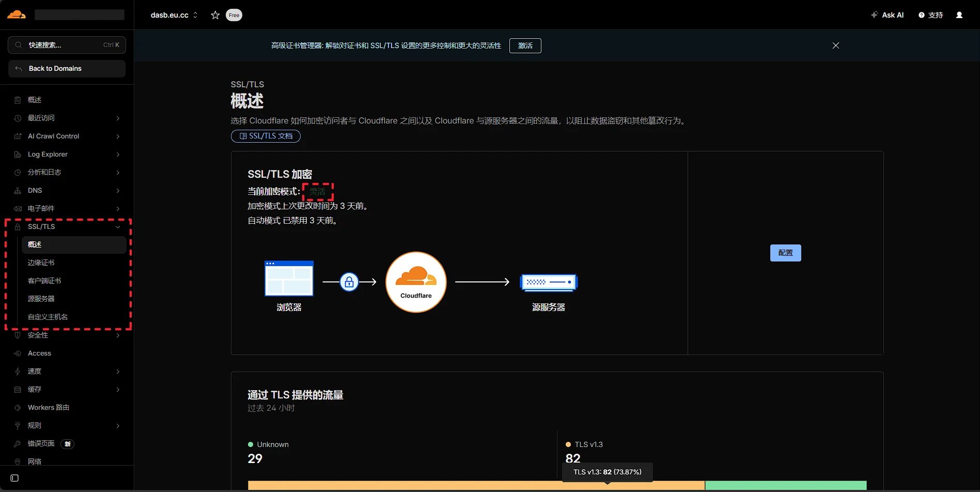Expand the 分析和日志 chevron
This screenshot has width=980, height=492.
[x=118, y=173]
